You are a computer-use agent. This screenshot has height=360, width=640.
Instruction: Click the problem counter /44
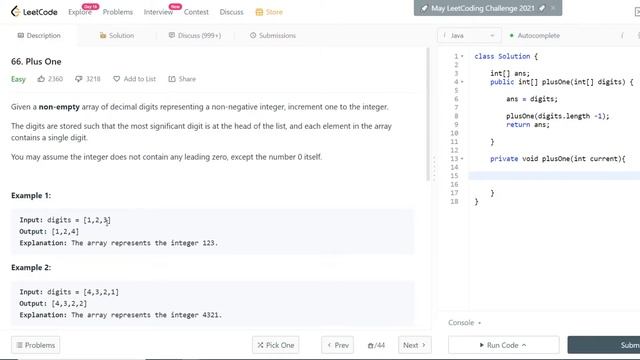tap(376, 345)
